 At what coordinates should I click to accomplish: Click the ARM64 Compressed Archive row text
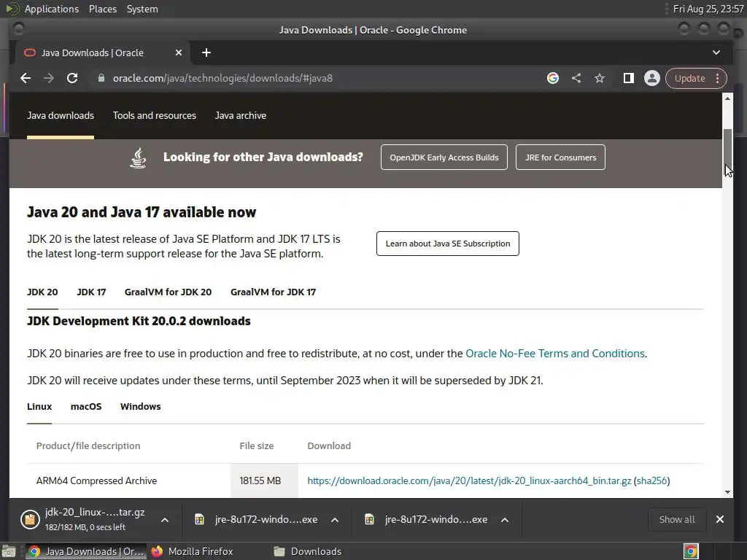(x=97, y=481)
